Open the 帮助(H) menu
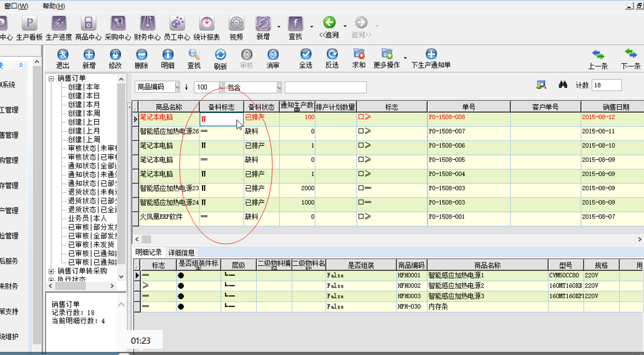This screenshot has height=355, width=644. (54, 6)
